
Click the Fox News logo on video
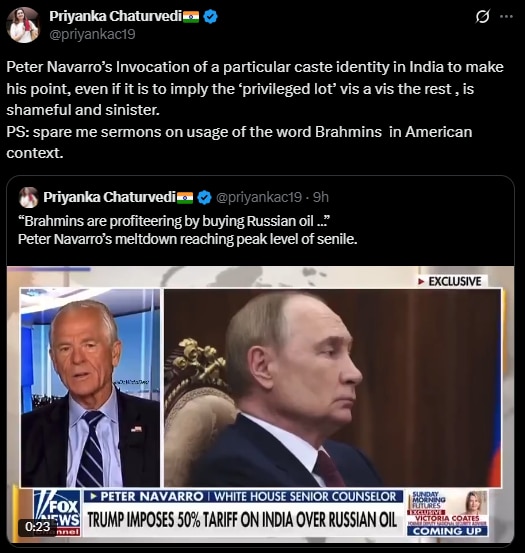pos(57,512)
